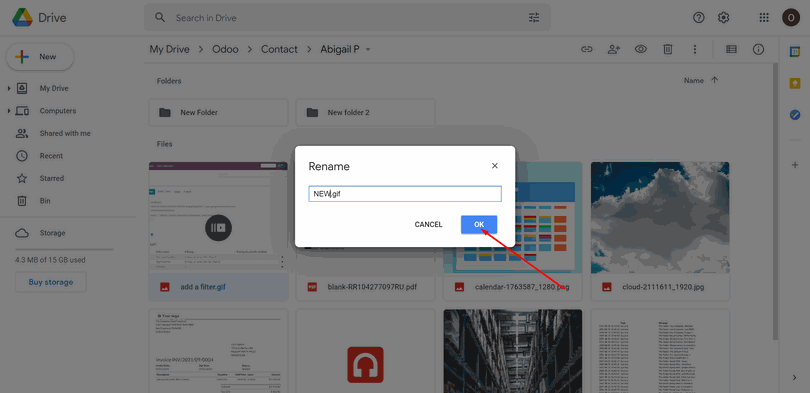
Task: Select the 'New Folder' folder
Action: (x=219, y=113)
